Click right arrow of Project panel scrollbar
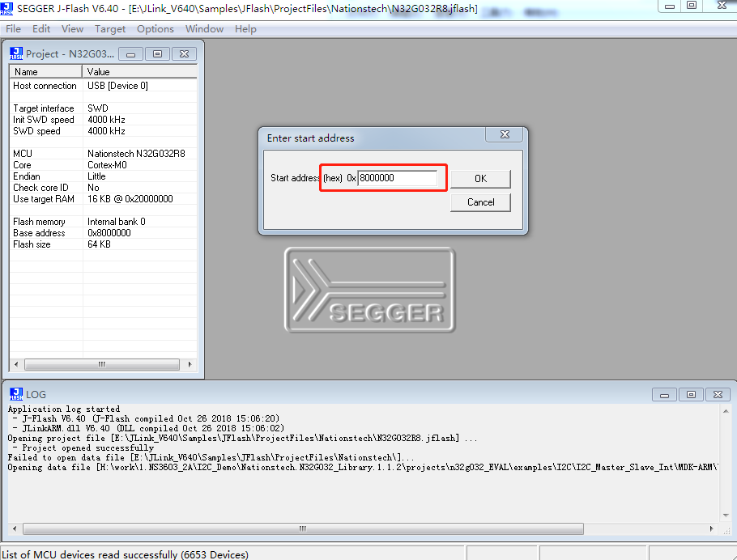This screenshot has width=737, height=560. (190, 364)
